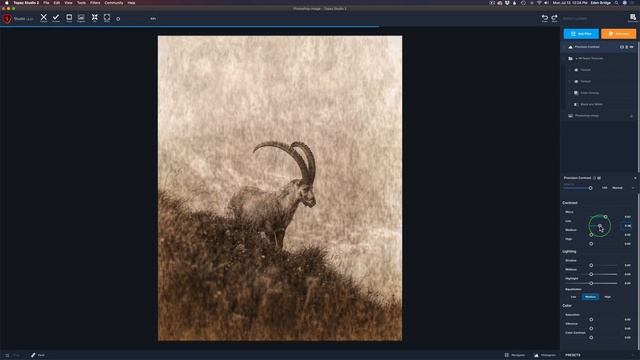Click the Highlight lighting slider handle
Screen dimensions: 640x360
(x=591, y=283)
